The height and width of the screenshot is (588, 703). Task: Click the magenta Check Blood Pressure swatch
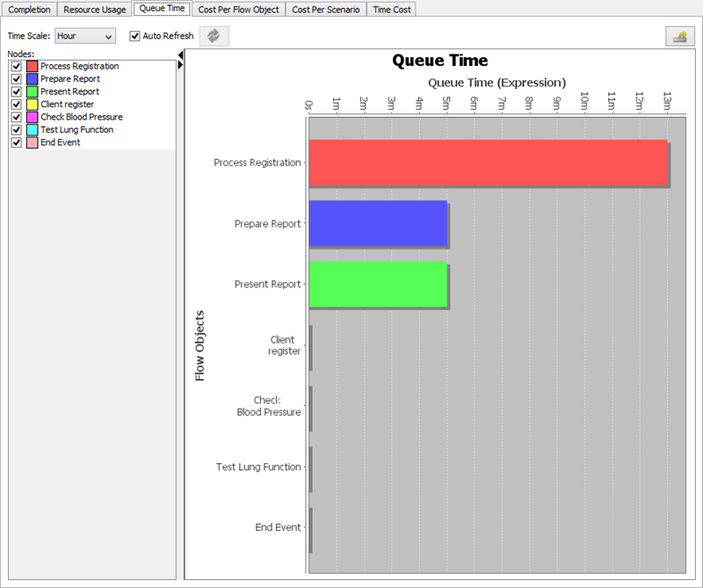coord(32,117)
